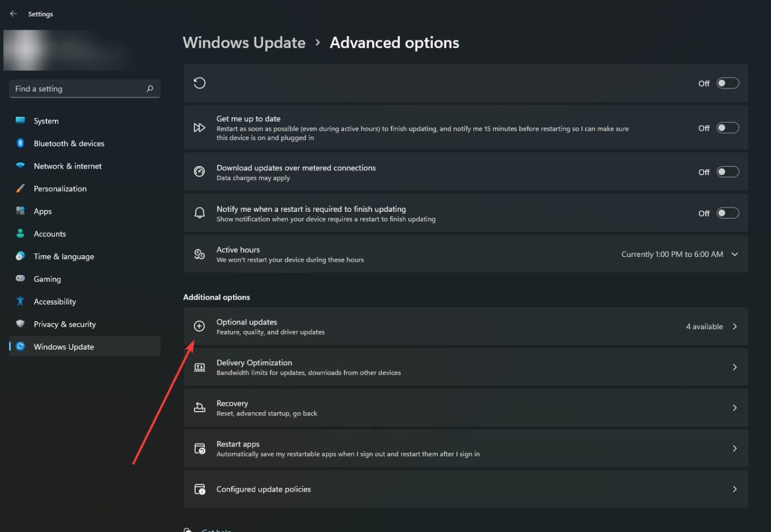Open Optional updates title text
771x532 pixels.
pyautogui.click(x=247, y=322)
